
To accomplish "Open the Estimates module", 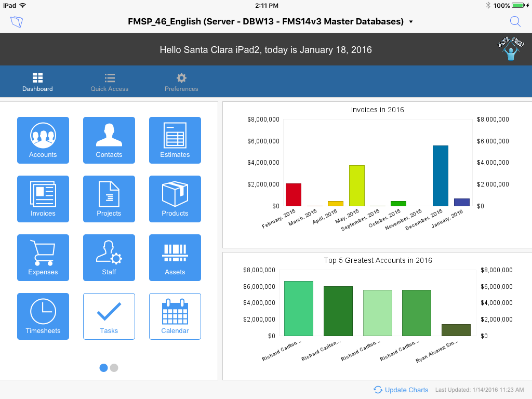I will [x=175, y=140].
